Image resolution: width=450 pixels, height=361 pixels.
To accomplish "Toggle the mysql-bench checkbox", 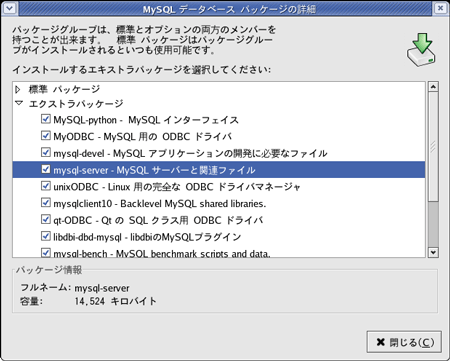I will click(x=46, y=252).
